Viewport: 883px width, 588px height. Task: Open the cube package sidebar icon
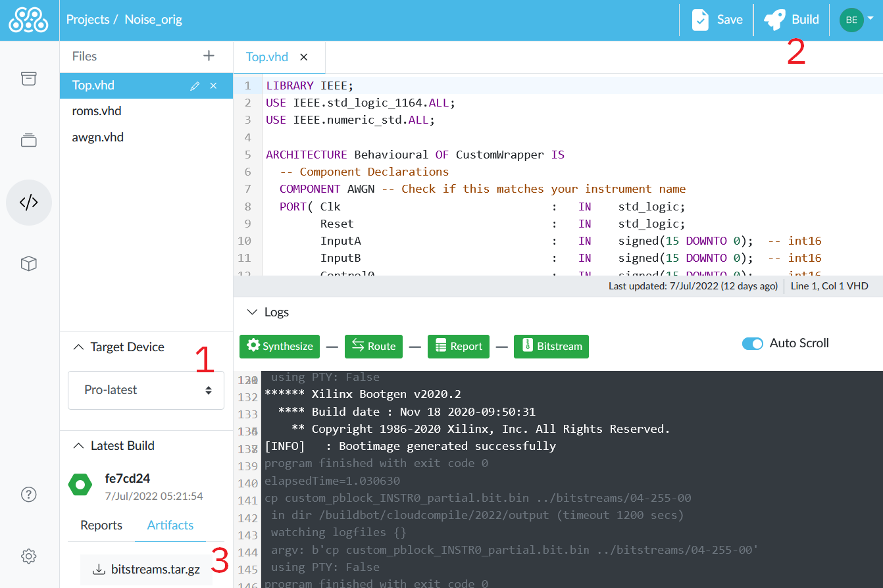(28, 264)
